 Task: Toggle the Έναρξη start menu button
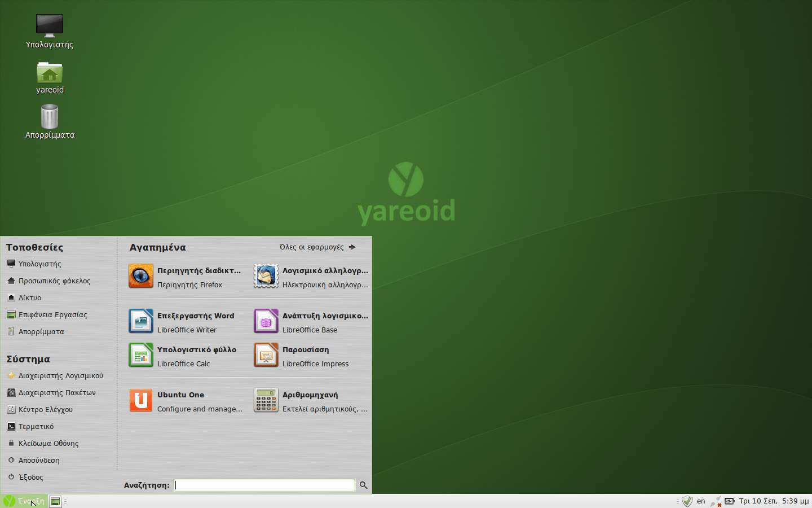[x=24, y=501]
